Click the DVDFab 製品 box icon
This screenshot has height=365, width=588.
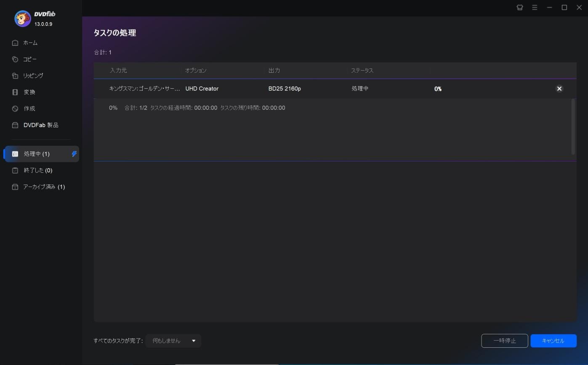[x=15, y=125]
